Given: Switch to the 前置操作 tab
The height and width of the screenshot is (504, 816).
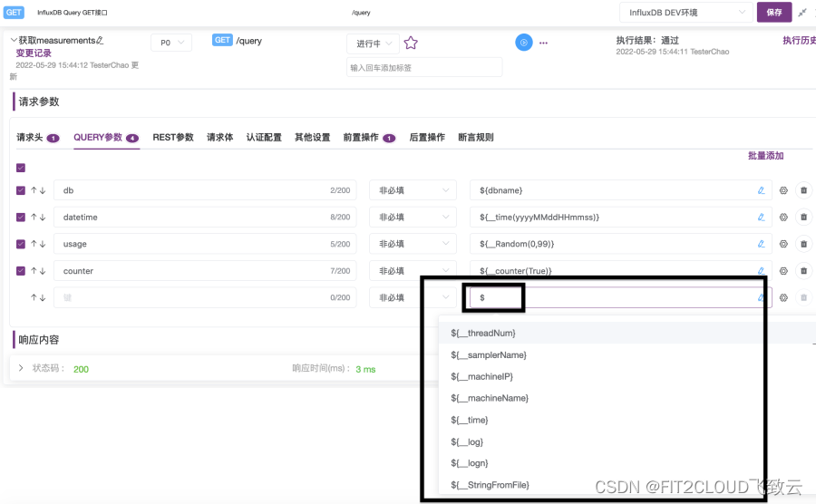Looking at the screenshot, I should (369, 137).
